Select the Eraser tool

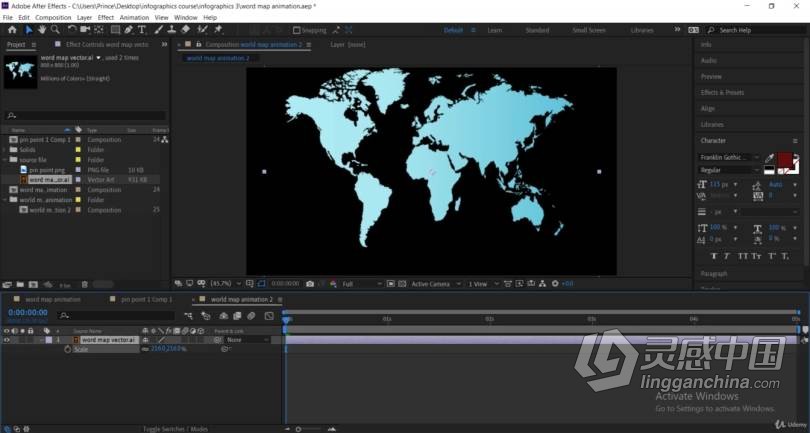[185, 30]
